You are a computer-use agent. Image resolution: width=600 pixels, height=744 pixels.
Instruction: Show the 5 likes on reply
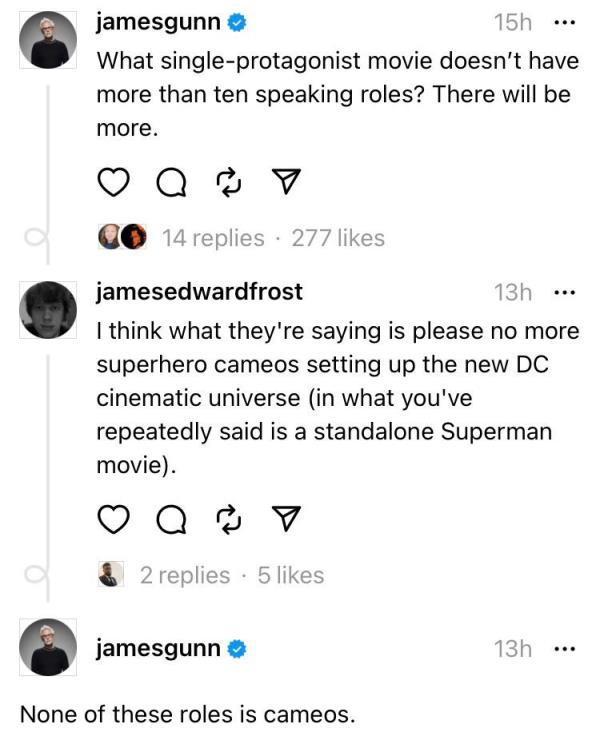click(291, 575)
